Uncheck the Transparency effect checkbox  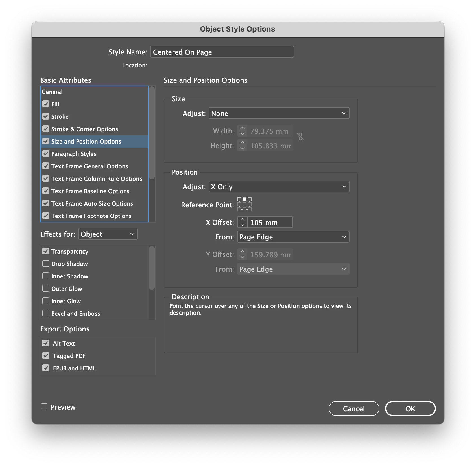tap(46, 251)
